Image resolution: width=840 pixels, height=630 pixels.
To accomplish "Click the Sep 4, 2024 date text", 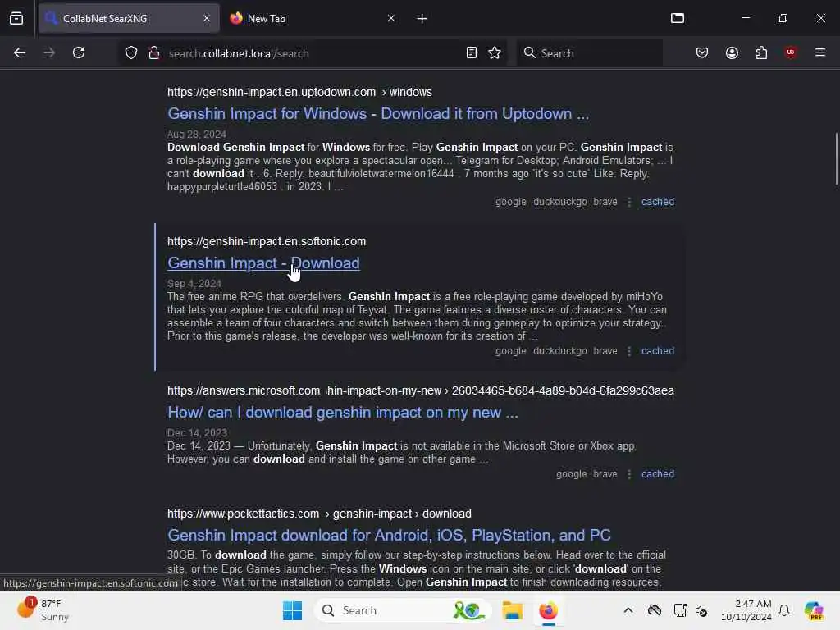I will (x=194, y=283).
